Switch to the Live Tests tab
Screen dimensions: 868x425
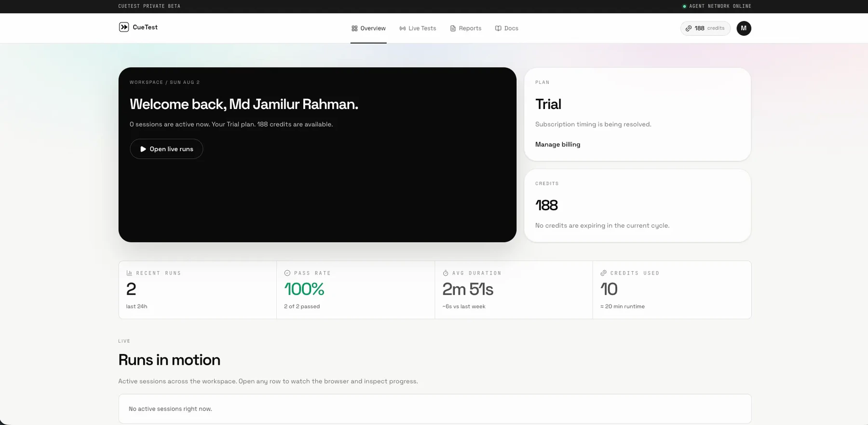click(418, 28)
